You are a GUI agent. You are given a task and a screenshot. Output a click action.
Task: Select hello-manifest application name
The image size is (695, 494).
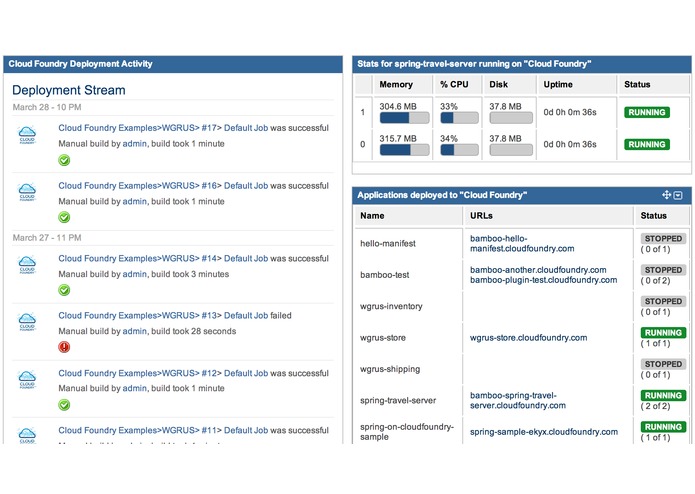click(x=388, y=244)
